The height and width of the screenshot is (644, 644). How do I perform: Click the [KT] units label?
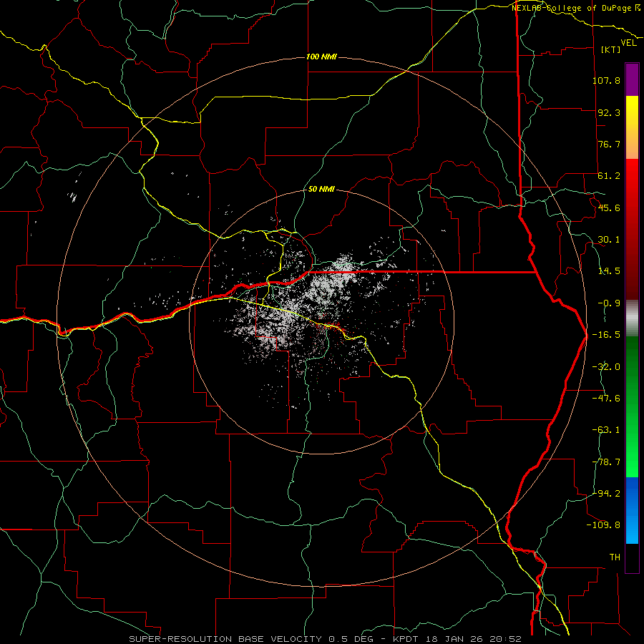[x=611, y=49]
